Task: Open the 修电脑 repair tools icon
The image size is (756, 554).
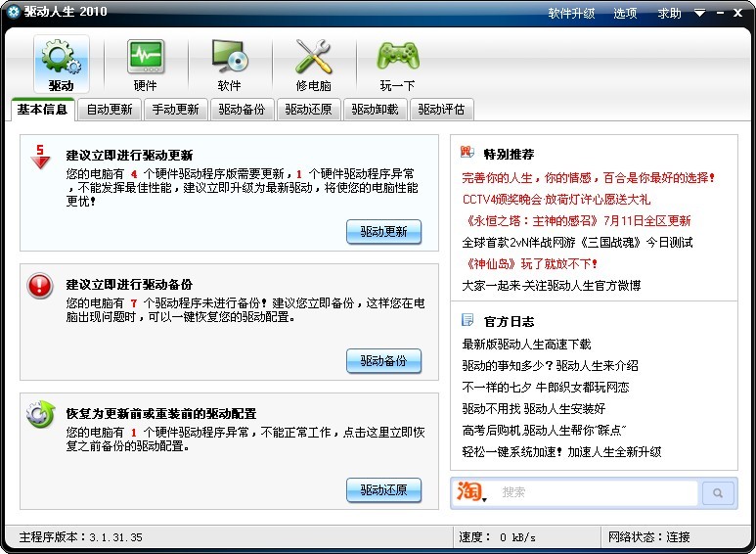Action: point(313,59)
